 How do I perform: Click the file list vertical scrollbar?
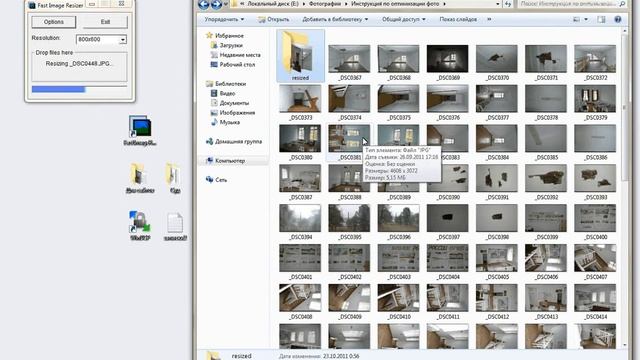tap(624, 188)
